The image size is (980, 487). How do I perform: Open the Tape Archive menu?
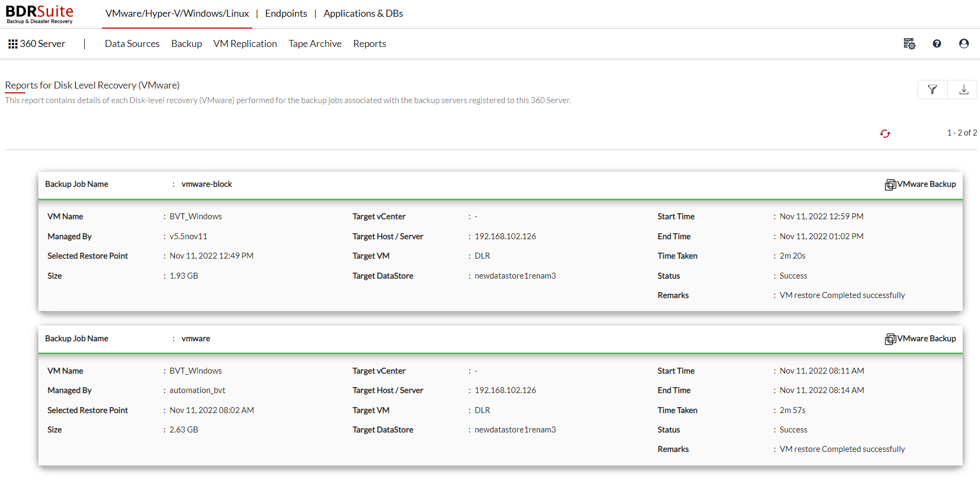(x=315, y=44)
